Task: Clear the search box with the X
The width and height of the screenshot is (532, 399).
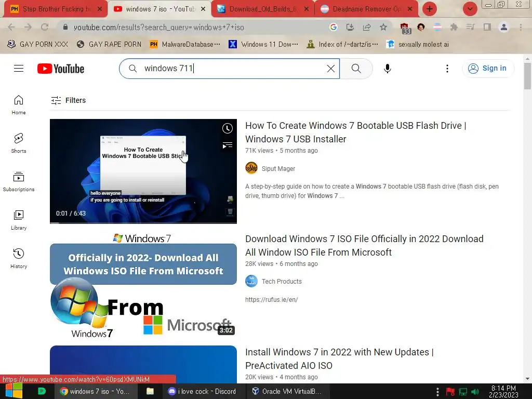Action: 331,69
